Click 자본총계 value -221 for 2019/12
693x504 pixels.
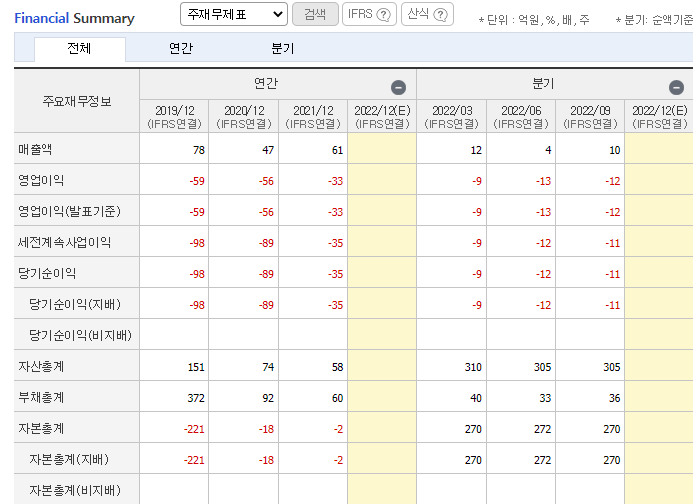pyautogui.click(x=194, y=429)
